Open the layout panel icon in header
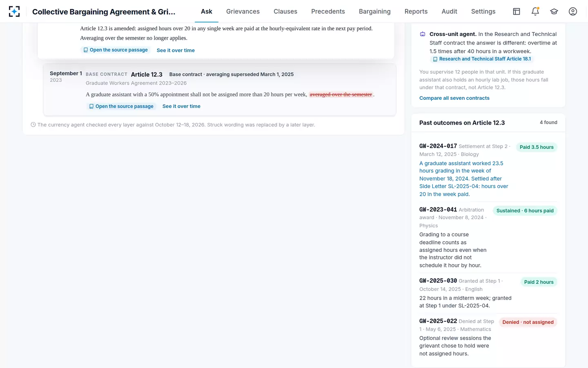This screenshot has width=588, height=368. pos(517,11)
